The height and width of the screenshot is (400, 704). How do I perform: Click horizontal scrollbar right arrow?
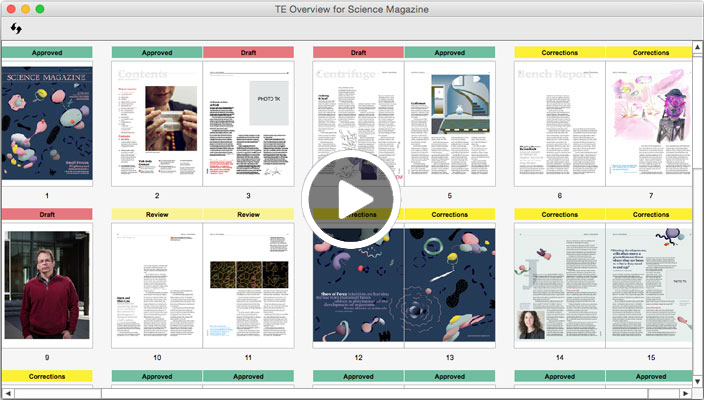point(686,393)
